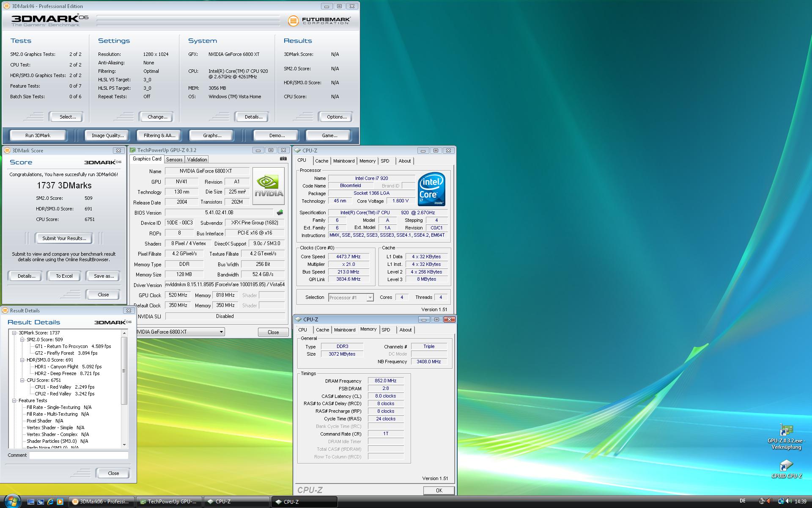Open SPD tab in the CPU-Z memory timings window
The width and height of the screenshot is (812, 508).
click(x=386, y=330)
